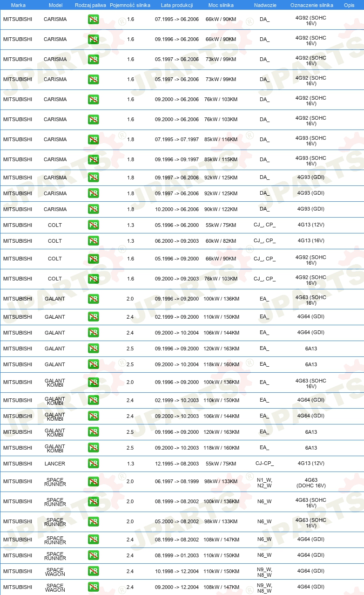This screenshot has height=595, width=364.
Task: Click fuel icon in Galant Kombi 02.1999 -> 10.2003 row
Action: coord(93,400)
